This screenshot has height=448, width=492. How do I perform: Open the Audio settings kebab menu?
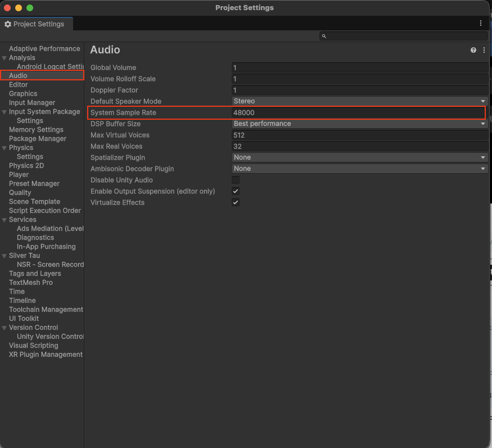pos(484,50)
